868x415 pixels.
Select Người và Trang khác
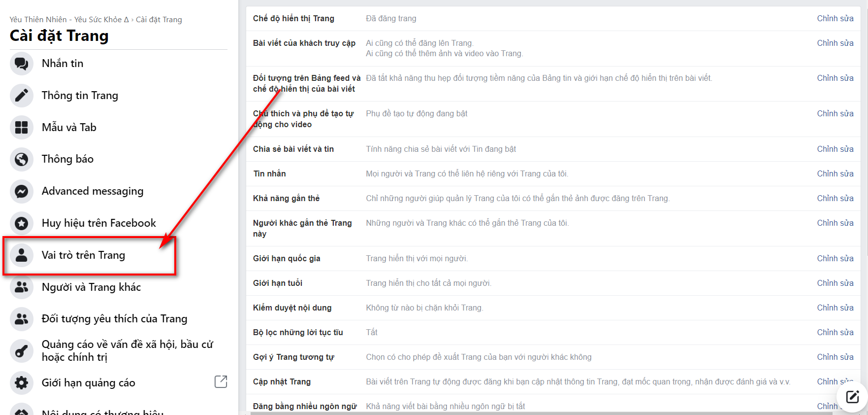pos(91,287)
